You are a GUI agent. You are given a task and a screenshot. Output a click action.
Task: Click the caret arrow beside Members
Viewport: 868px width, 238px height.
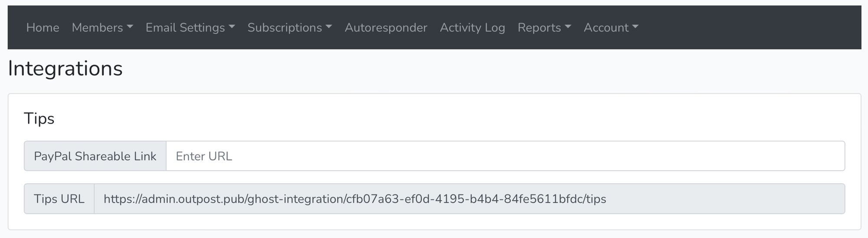click(130, 27)
